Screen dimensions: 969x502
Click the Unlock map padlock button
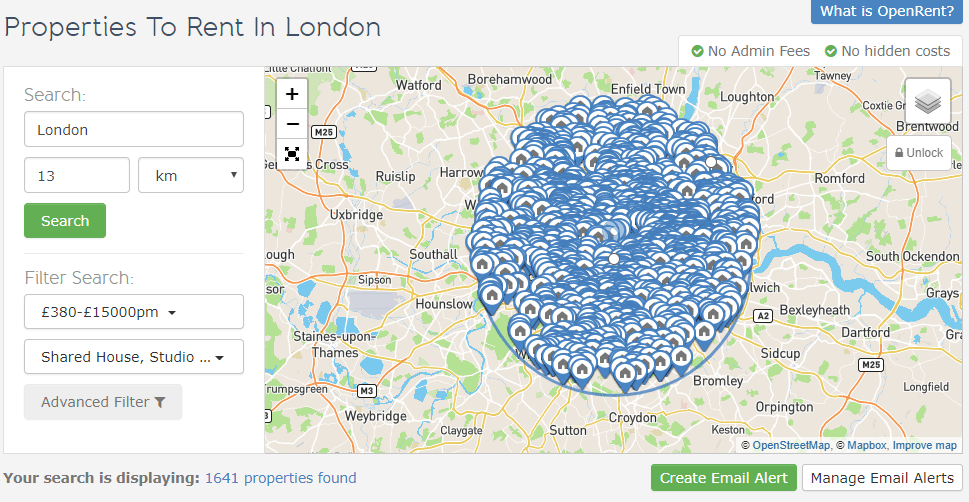click(x=918, y=153)
